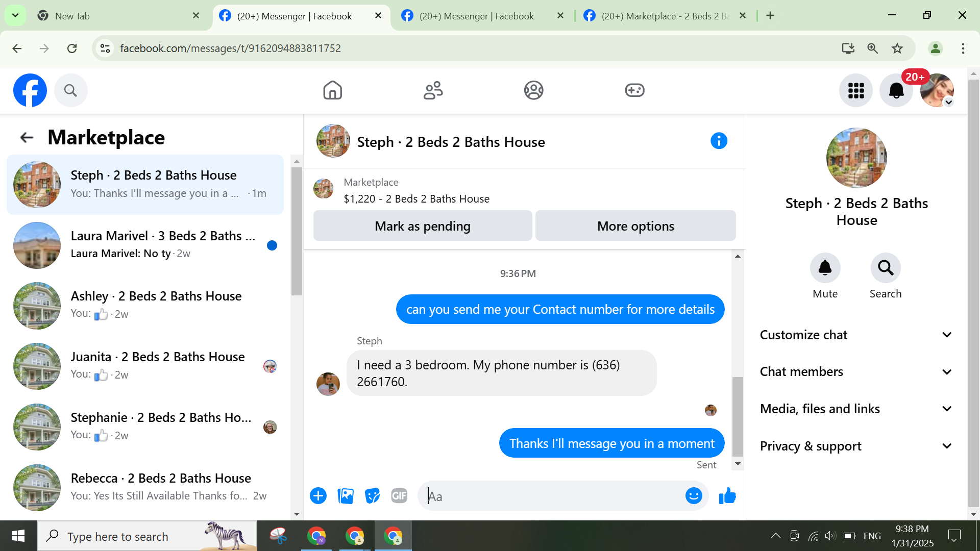Viewport: 980px width, 551px height.
Task: Reload the current page
Action: coord(72,48)
